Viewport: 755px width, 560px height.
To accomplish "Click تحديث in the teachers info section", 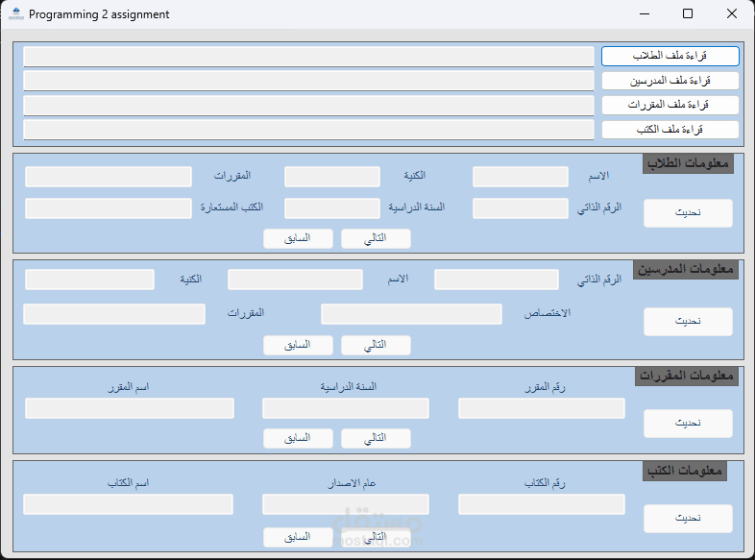I will (688, 321).
